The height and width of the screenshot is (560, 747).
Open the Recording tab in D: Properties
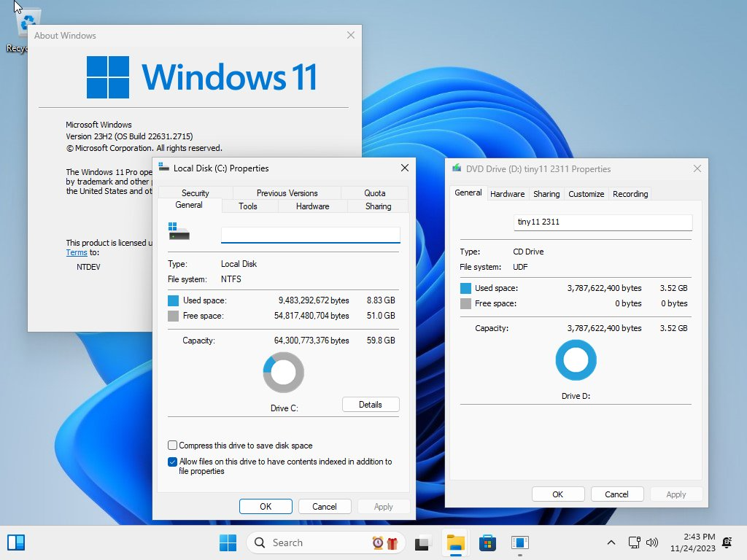coord(630,194)
